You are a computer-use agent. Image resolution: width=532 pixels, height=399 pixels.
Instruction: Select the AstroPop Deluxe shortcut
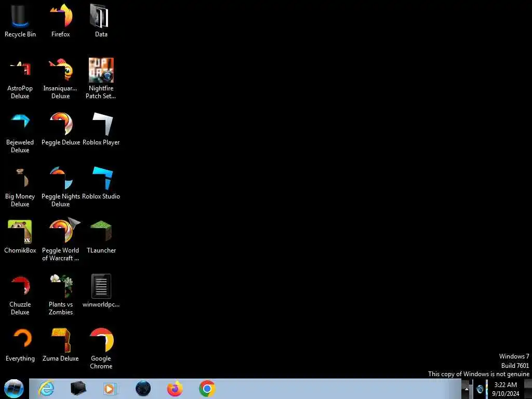(20, 78)
